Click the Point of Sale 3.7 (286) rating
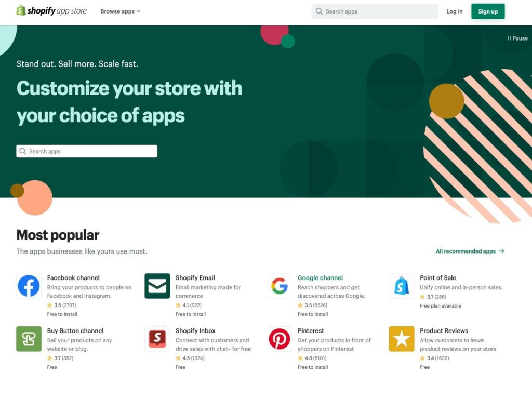Image resolution: width=532 pixels, height=399 pixels. pyautogui.click(x=433, y=297)
